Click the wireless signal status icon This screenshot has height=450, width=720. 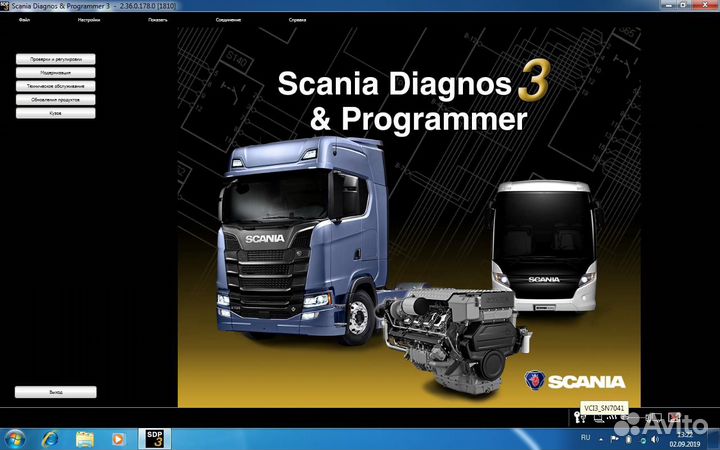[611, 417]
